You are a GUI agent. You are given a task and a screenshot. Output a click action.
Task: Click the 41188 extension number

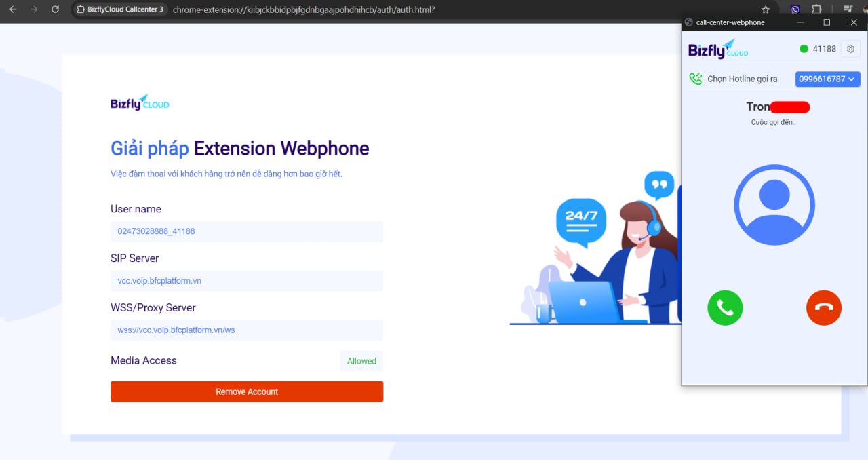(x=825, y=49)
